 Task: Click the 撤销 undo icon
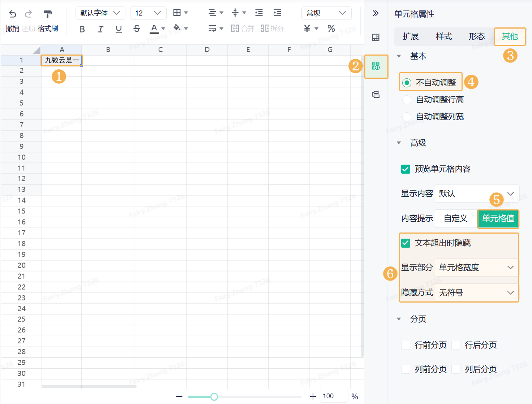point(12,13)
